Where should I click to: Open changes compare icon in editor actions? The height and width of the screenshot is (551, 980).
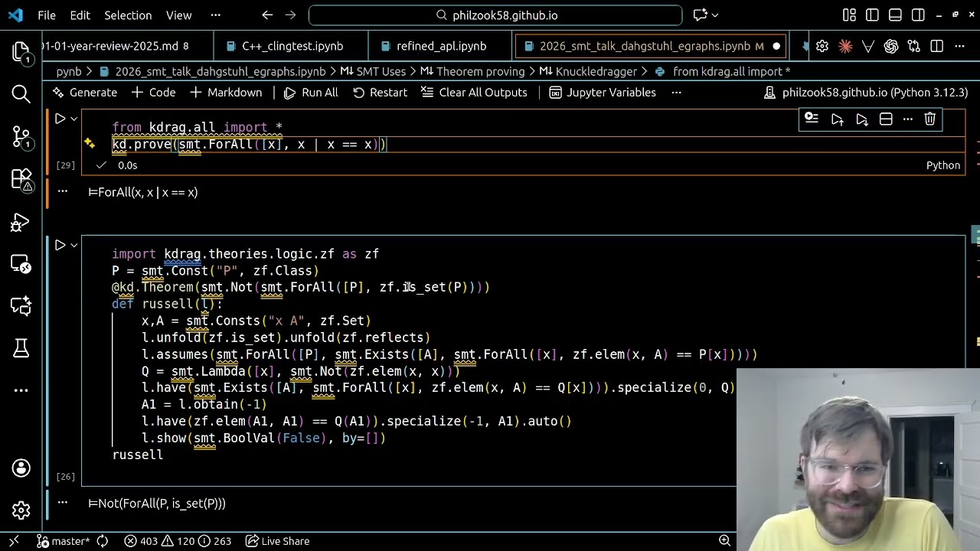pyautogui.click(x=914, y=46)
